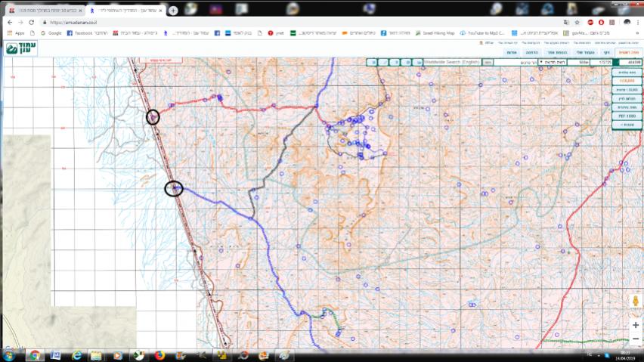Zoom in with the map plus button

[636, 324]
